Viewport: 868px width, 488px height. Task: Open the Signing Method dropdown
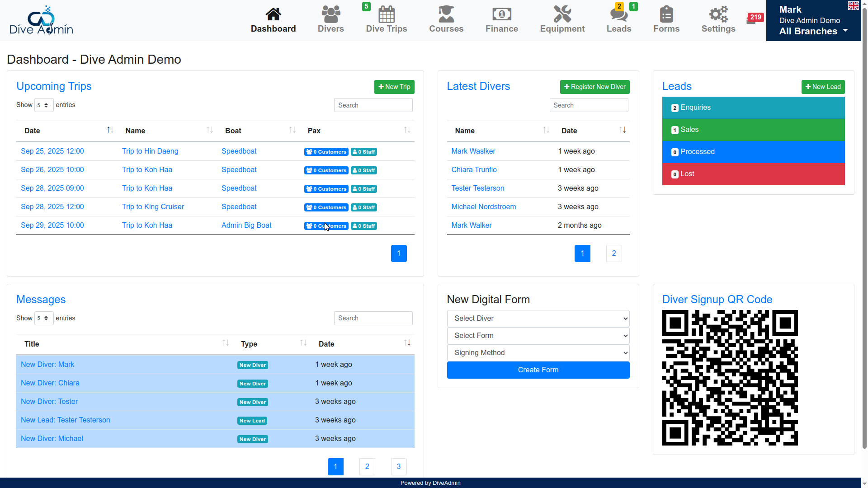click(x=538, y=353)
